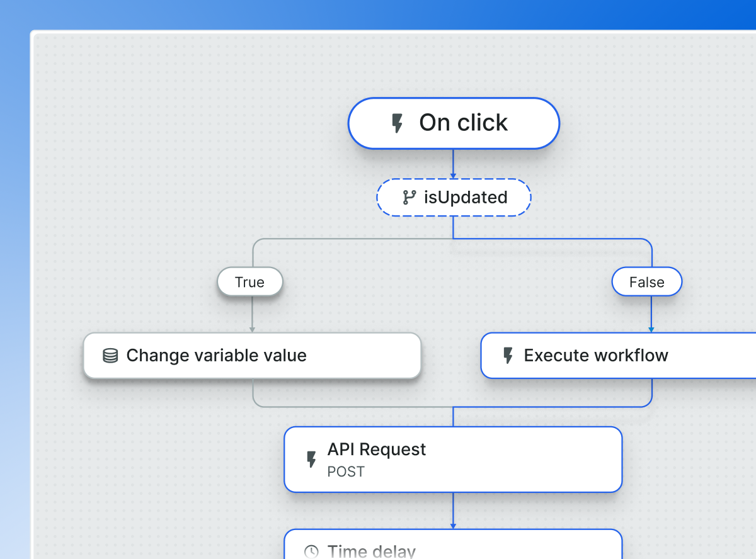
Task: Click the POST method label
Action: (x=346, y=471)
